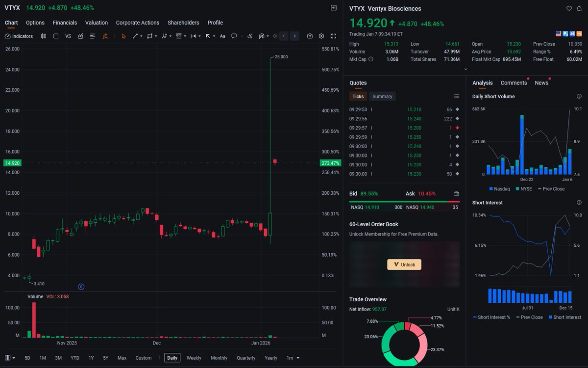Click the 24-hour trading badge icon

click(x=572, y=34)
